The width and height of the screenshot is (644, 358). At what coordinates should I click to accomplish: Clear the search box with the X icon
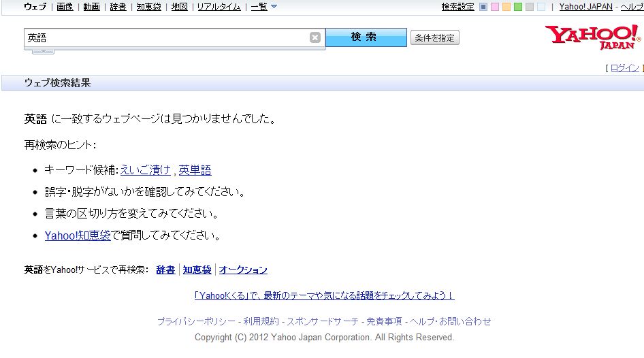pos(315,37)
